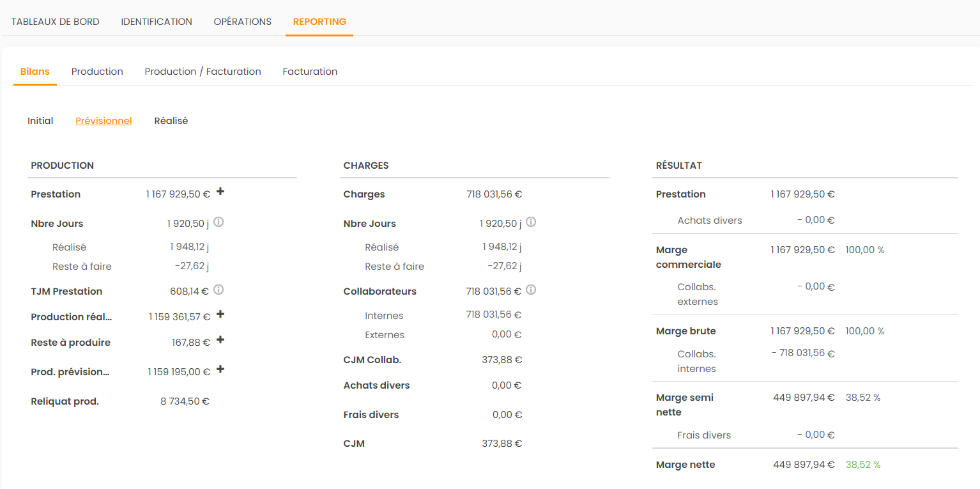Open the TJM Prestation info icon
980x489 pixels.
click(218, 290)
